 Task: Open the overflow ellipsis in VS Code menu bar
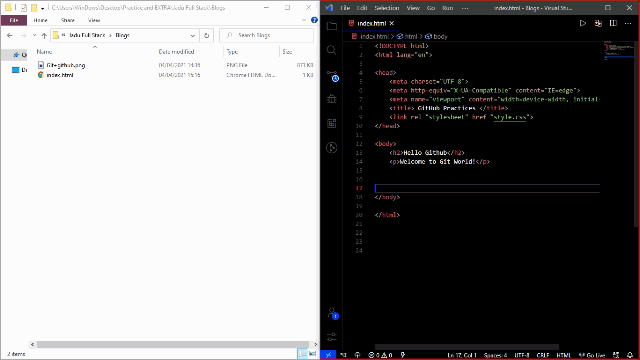tap(465, 8)
